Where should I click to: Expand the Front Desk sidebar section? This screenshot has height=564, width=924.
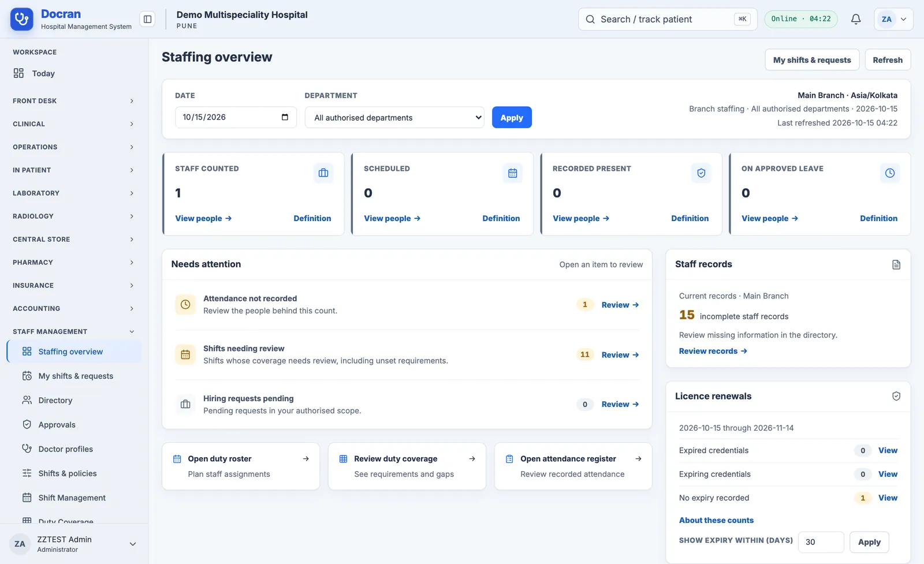[73, 101]
